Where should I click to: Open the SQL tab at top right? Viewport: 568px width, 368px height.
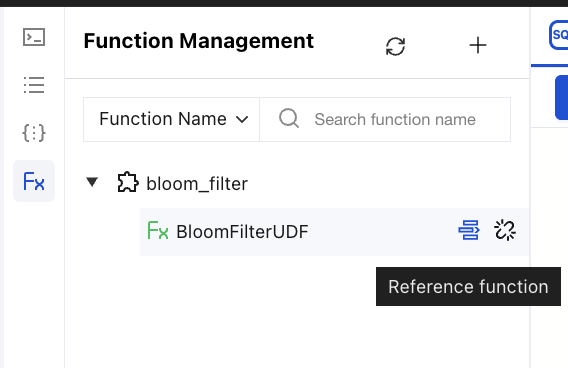[559, 35]
